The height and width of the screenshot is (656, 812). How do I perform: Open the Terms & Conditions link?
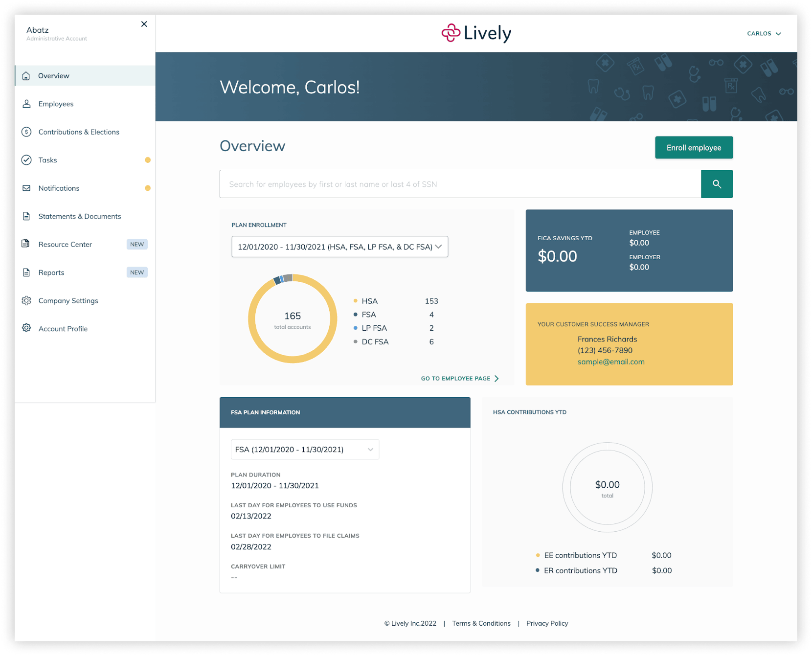tap(481, 623)
